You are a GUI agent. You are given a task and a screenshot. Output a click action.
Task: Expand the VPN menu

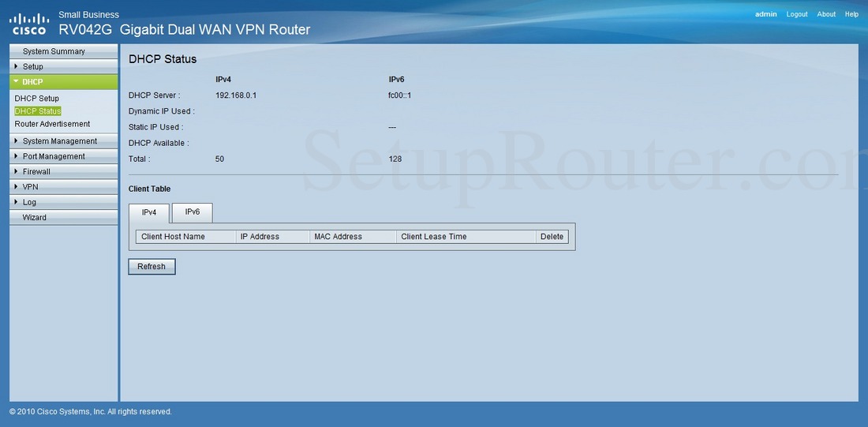click(64, 186)
